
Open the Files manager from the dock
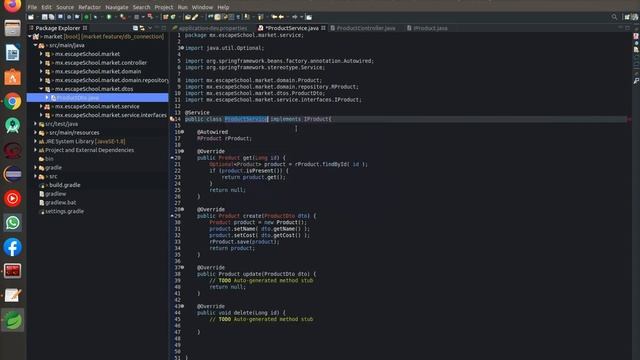pos(13,29)
